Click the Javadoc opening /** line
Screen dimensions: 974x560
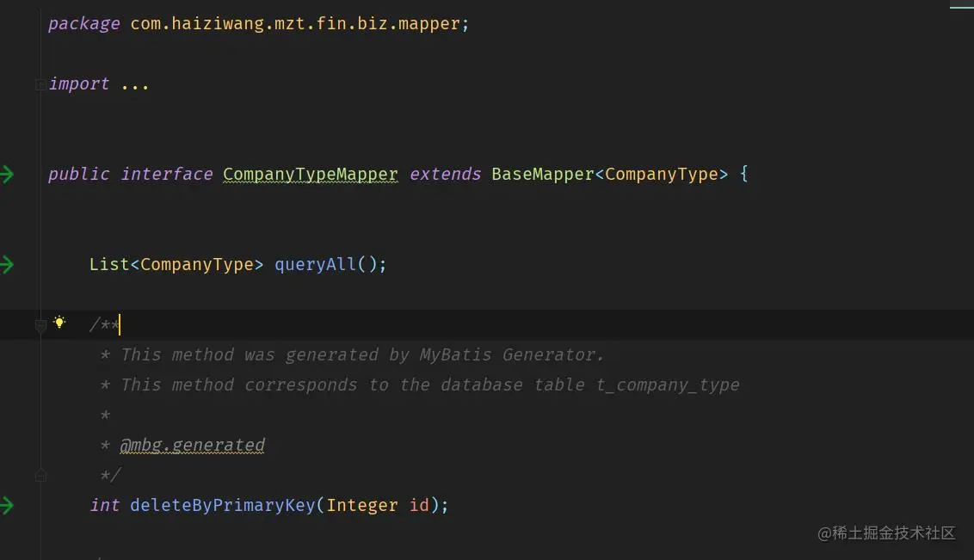(x=104, y=324)
